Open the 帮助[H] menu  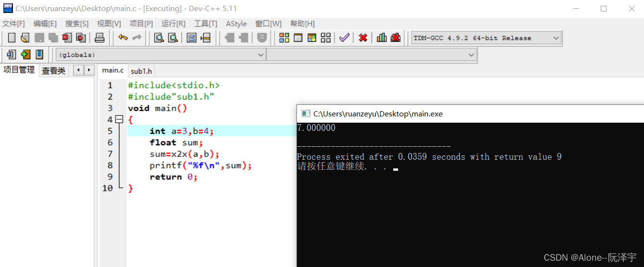[303, 24]
